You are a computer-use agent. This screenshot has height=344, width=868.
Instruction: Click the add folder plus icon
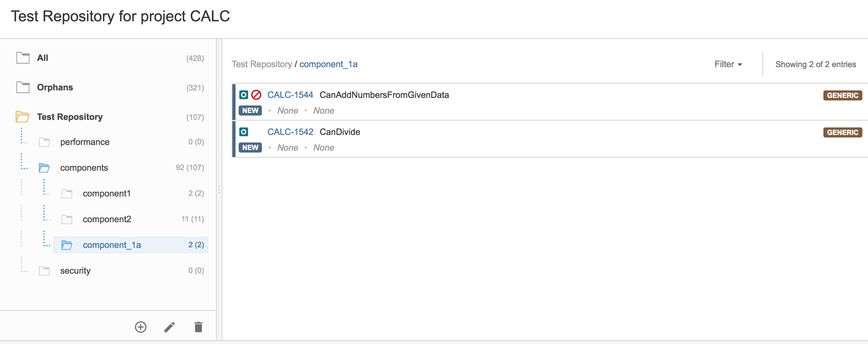[140, 327]
